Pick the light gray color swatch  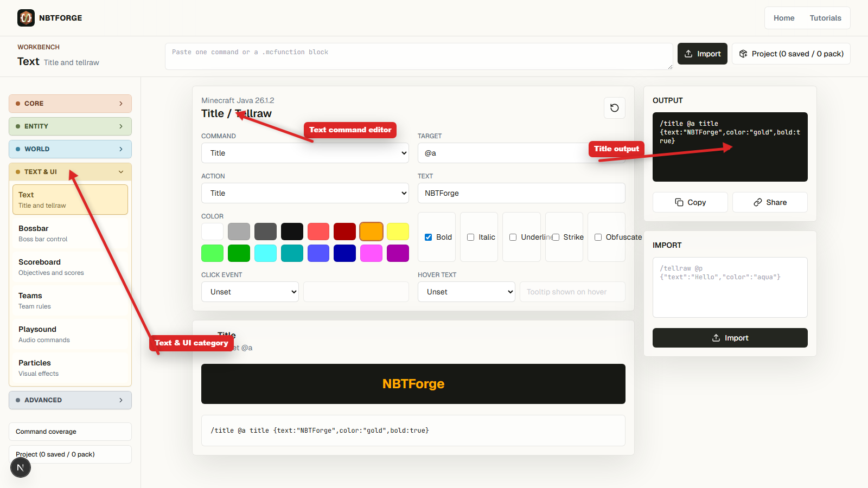click(239, 232)
